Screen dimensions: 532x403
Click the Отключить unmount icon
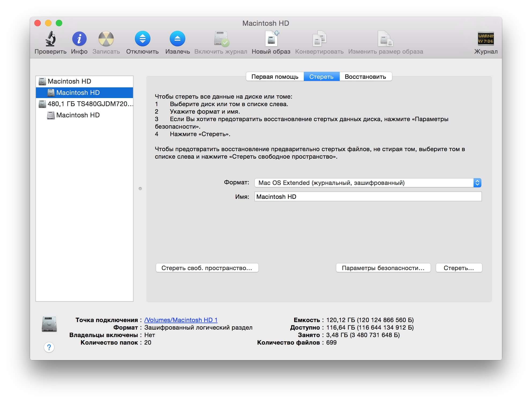point(142,39)
